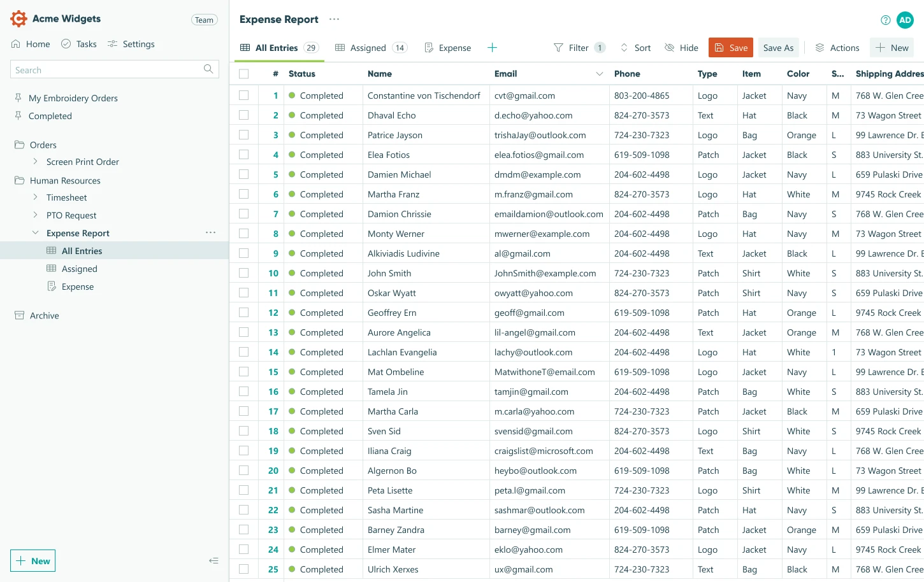Check the row 18 Sven Sid checkbox
Screen dimensions: 924x582
(x=243, y=431)
